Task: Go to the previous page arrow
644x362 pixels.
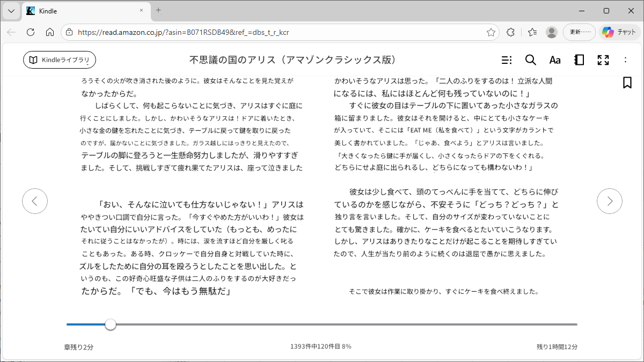Action: (x=35, y=201)
